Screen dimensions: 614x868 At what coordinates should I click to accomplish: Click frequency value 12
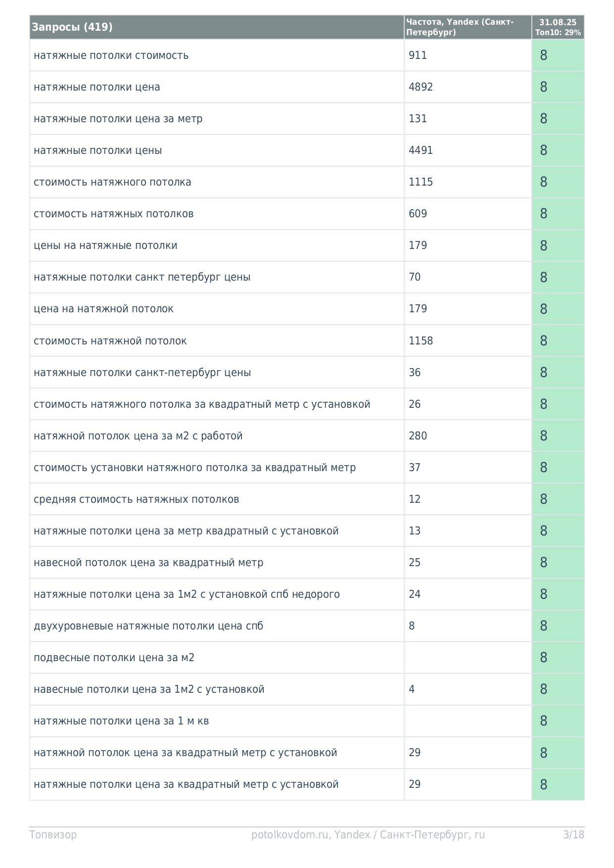[415, 499]
